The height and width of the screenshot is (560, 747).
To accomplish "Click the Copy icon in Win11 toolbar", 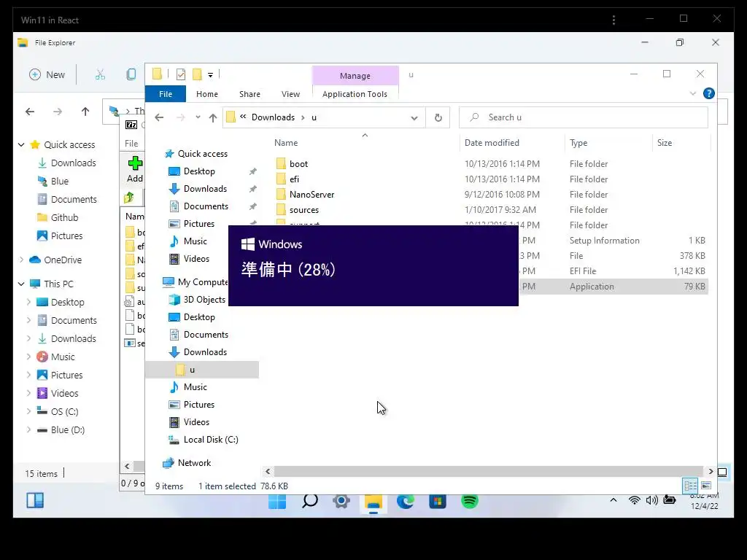I will (x=131, y=74).
